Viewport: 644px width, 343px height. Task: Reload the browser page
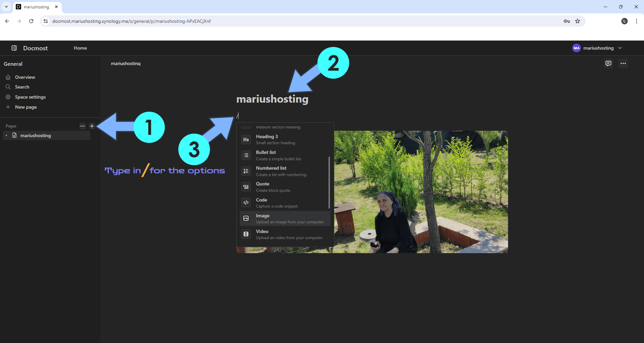click(31, 21)
